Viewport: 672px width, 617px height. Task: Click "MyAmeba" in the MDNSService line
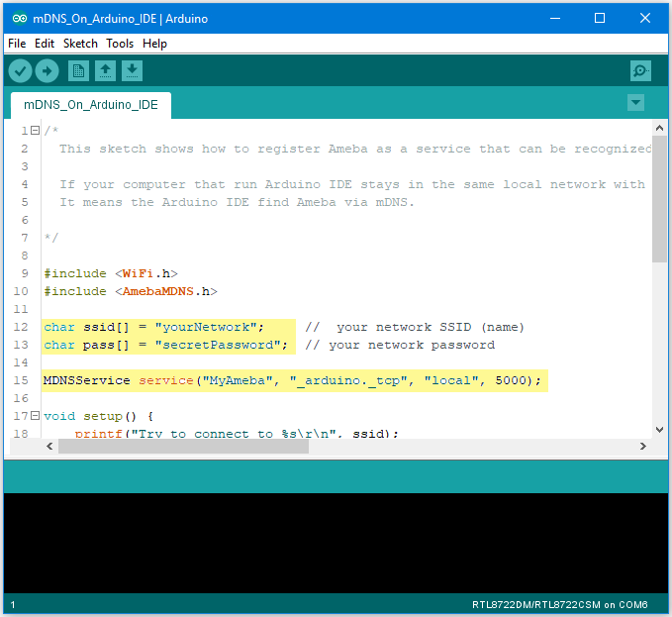pos(238,380)
